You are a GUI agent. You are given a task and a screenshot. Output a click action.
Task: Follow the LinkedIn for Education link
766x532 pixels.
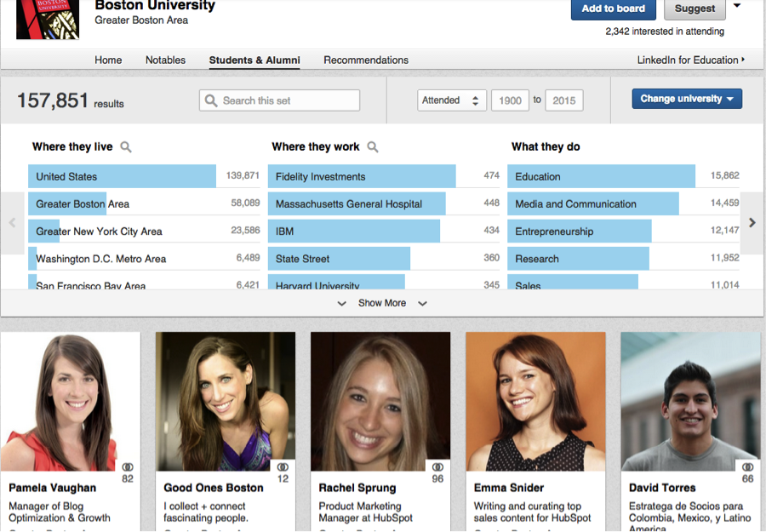tap(691, 60)
